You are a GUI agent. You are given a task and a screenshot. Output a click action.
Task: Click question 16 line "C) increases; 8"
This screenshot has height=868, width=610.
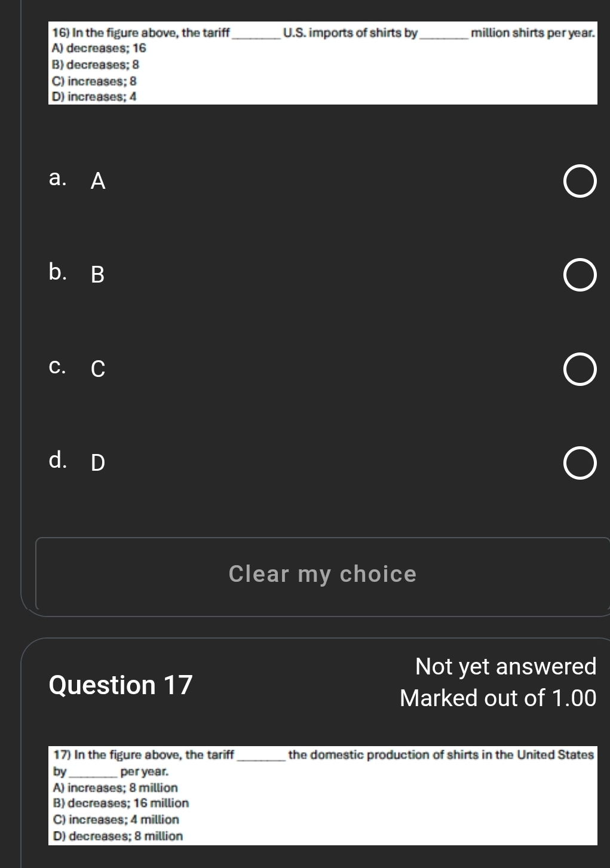click(94, 81)
